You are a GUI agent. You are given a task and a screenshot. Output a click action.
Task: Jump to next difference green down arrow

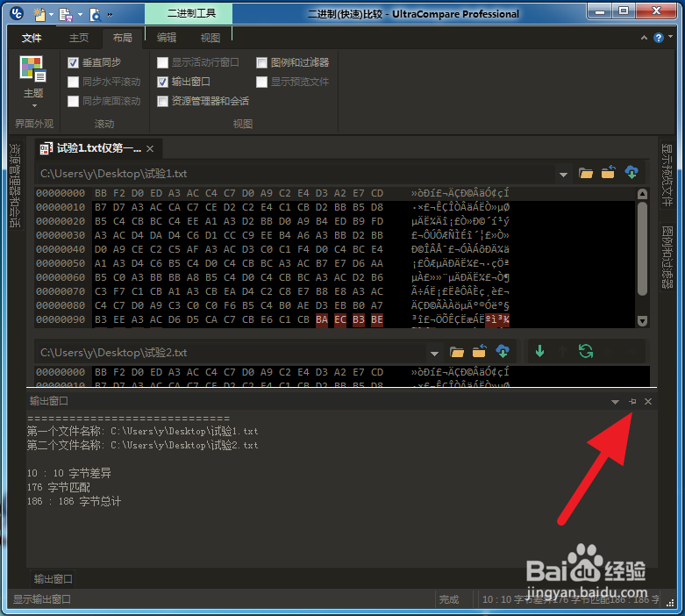click(539, 351)
